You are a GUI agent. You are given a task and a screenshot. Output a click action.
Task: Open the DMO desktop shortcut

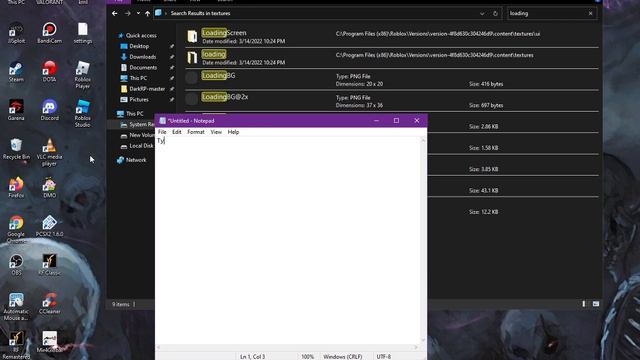[49, 188]
